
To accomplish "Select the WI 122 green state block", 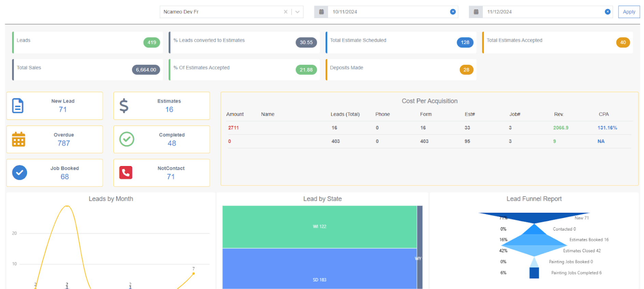I will coord(319,226).
